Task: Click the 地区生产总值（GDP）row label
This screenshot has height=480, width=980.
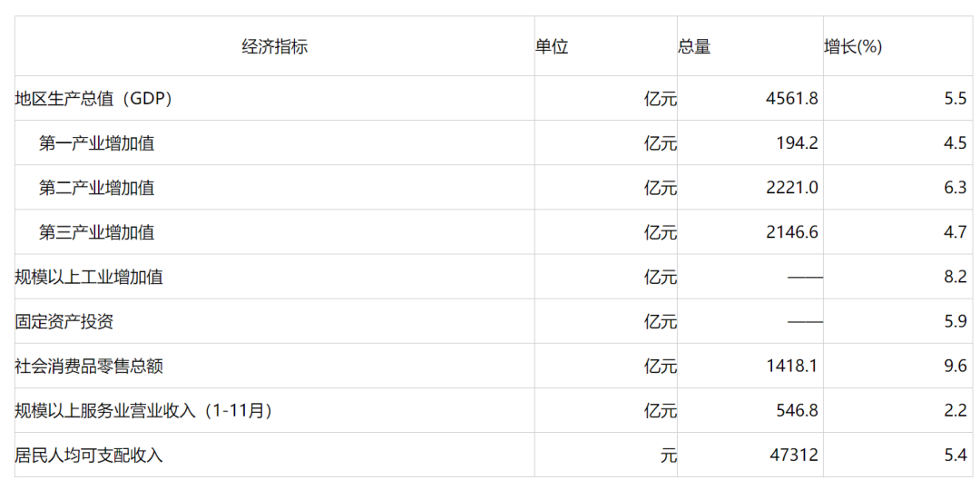Action: coord(93,99)
